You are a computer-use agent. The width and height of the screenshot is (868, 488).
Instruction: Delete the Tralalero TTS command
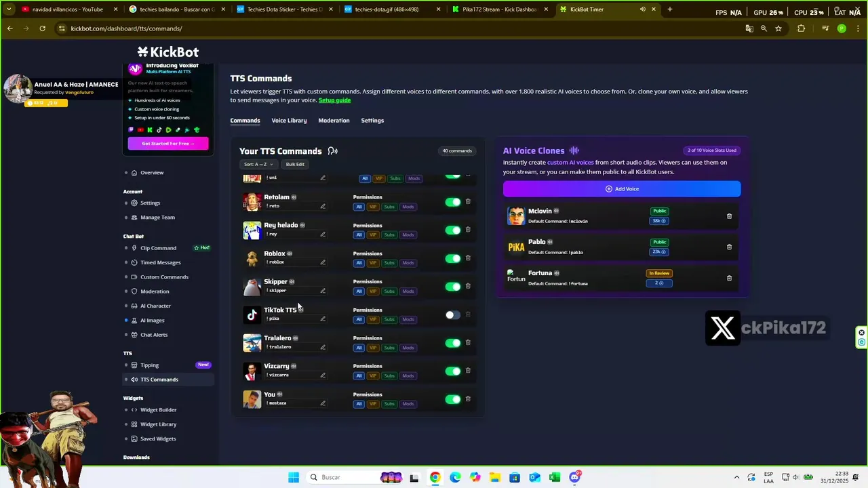click(x=468, y=342)
